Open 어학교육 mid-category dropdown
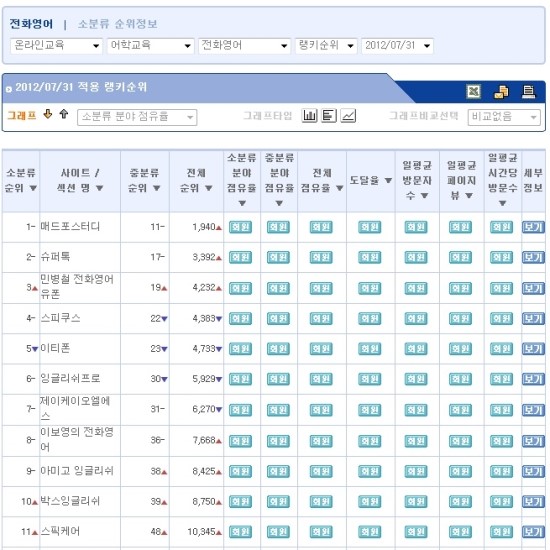Image resolution: width=550 pixels, height=550 pixels. pyautogui.click(x=150, y=46)
